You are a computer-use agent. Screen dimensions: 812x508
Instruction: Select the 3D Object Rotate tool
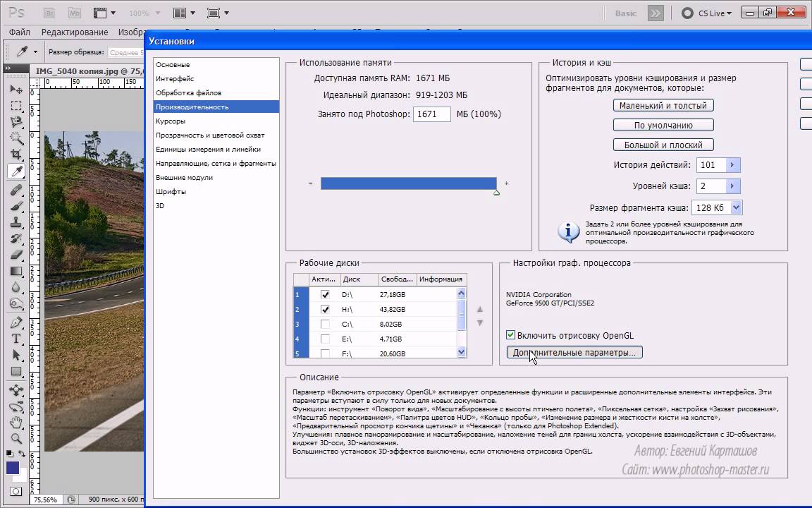pos(16,390)
